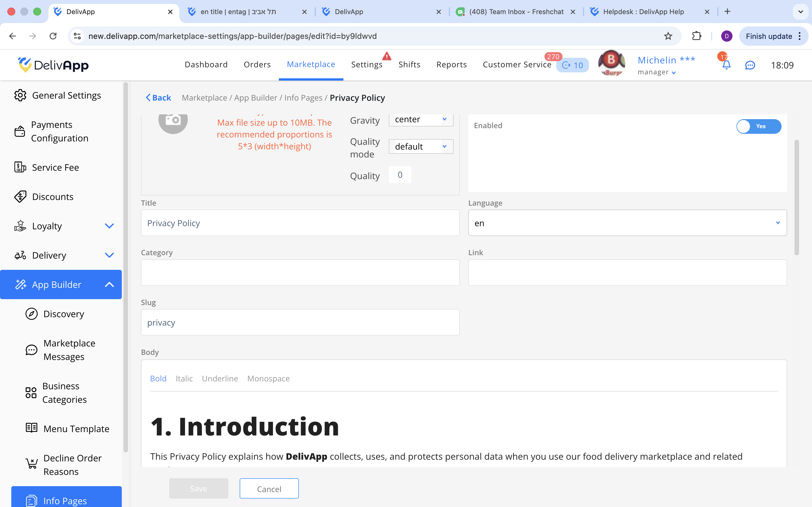Switch to the Helpdesk DelivApp Help browser tab
Viewport: 812px width, 507px height.
(643, 12)
